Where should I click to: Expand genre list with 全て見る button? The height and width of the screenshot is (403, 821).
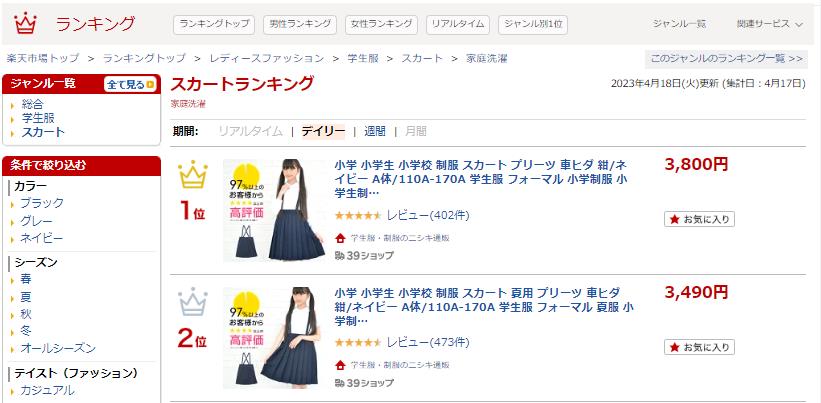[x=131, y=84]
